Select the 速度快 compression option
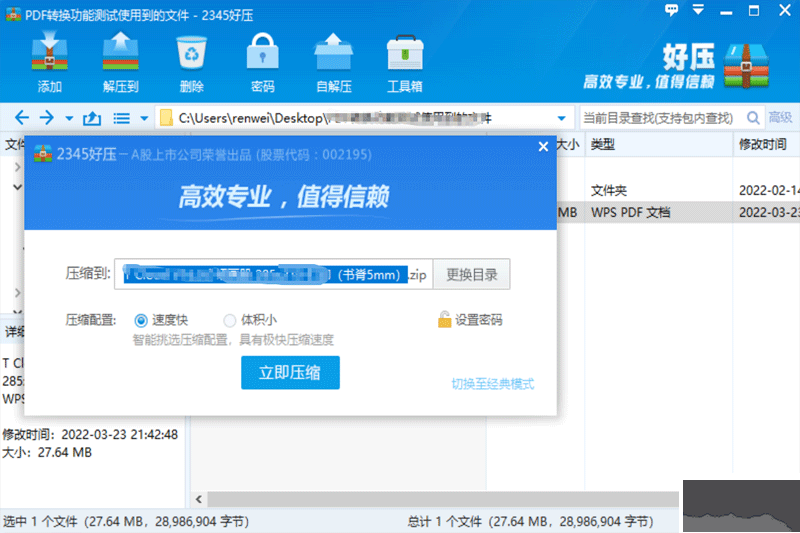This screenshot has width=800, height=533. pos(141,320)
